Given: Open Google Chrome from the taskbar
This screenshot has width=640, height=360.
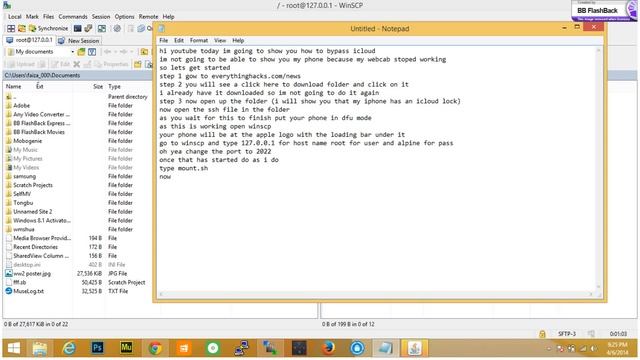Looking at the screenshot, I should tap(155, 348).
